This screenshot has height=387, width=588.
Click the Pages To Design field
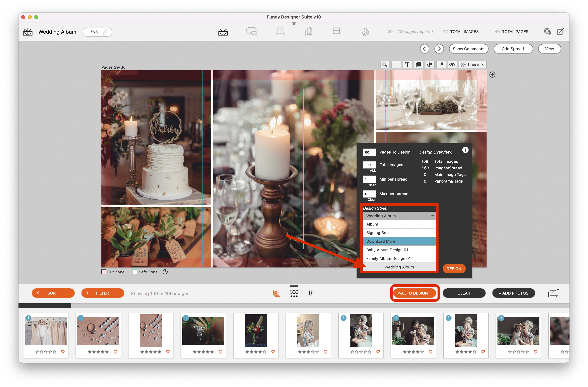click(x=369, y=152)
